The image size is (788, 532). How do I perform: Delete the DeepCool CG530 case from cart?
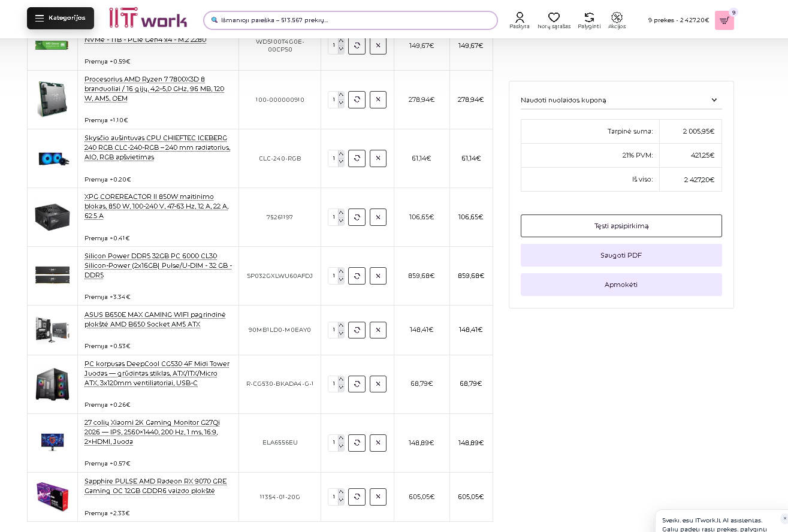coord(378,383)
